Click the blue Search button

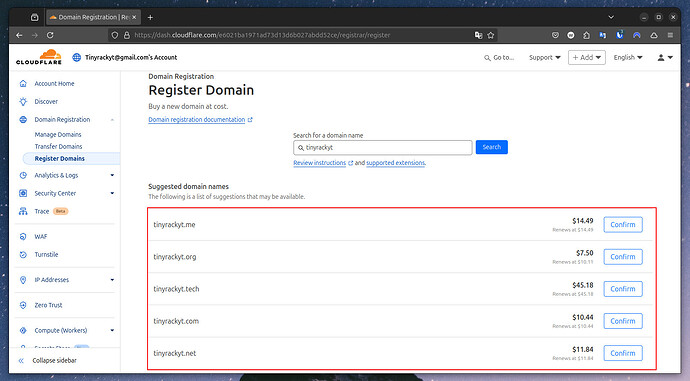tap(492, 147)
